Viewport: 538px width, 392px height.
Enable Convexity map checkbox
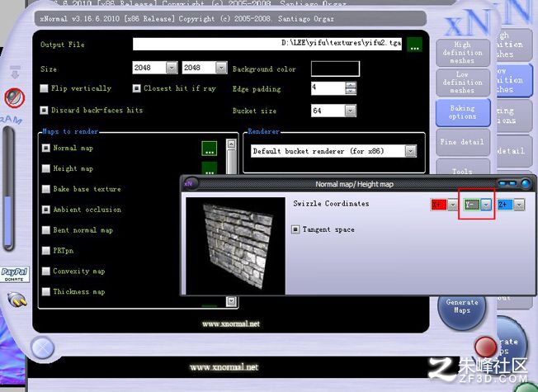pyautogui.click(x=45, y=272)
